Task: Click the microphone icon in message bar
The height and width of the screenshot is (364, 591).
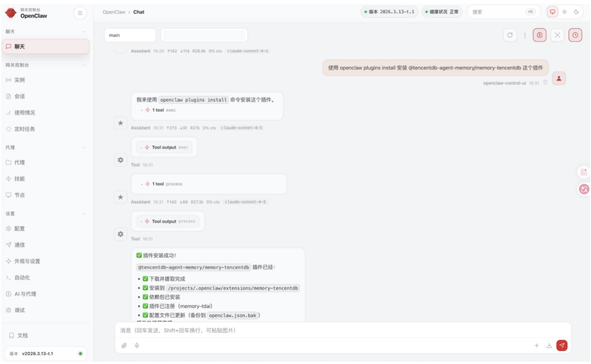Action: tap(136, 345)
